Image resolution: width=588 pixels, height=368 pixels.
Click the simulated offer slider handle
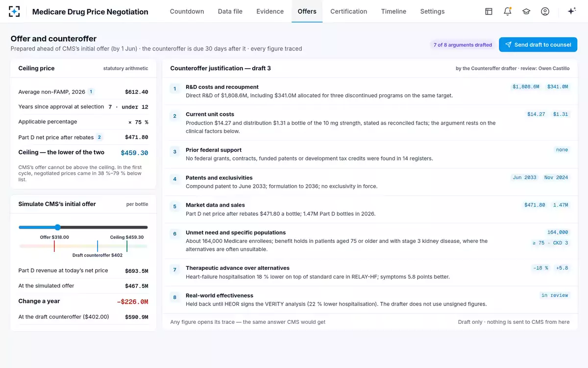57,227
